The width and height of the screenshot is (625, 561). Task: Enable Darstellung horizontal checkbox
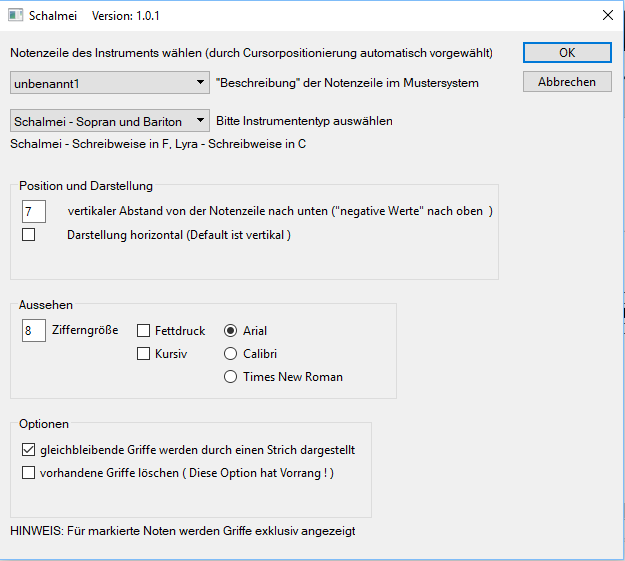pos(29,235)
